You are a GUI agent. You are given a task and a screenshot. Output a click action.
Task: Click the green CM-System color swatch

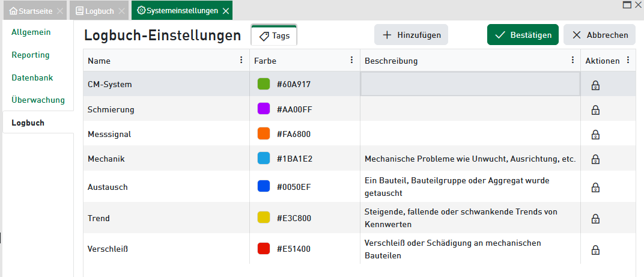coord(263,84)
